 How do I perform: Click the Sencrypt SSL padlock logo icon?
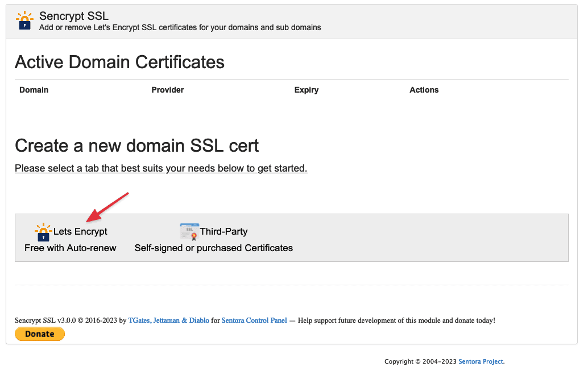[24, 20]
